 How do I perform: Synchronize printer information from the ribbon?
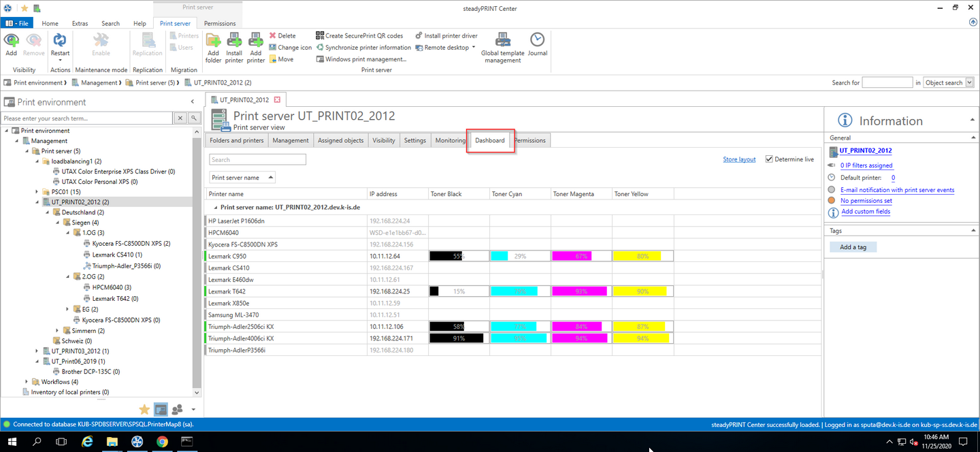[x=363, y=48]
